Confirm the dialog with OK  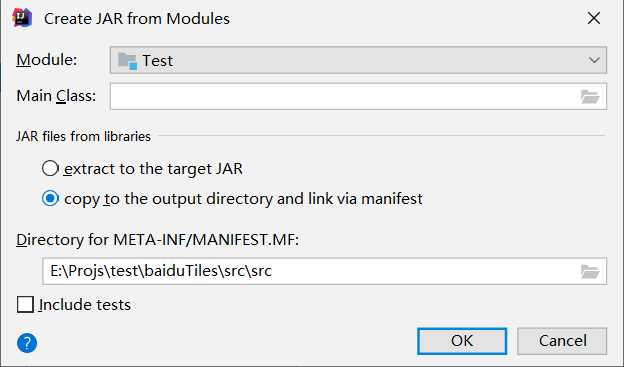(462, 341)
